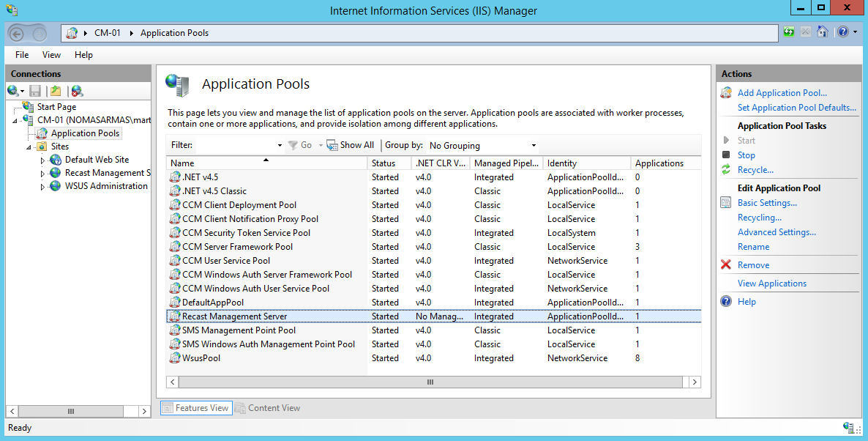Open Advanced Settings link

click(776, 232)
